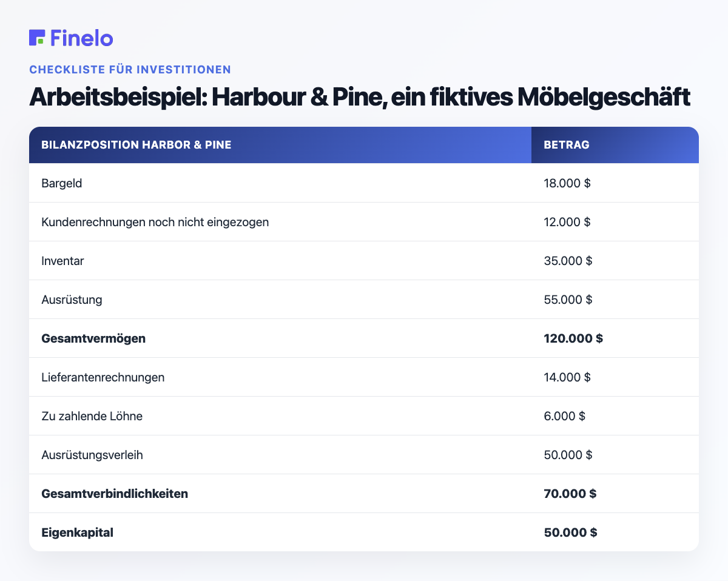Select the Ausrüstungsverleih amount 50.000 $
Screen dimensions: 728x581
point(568,455)
